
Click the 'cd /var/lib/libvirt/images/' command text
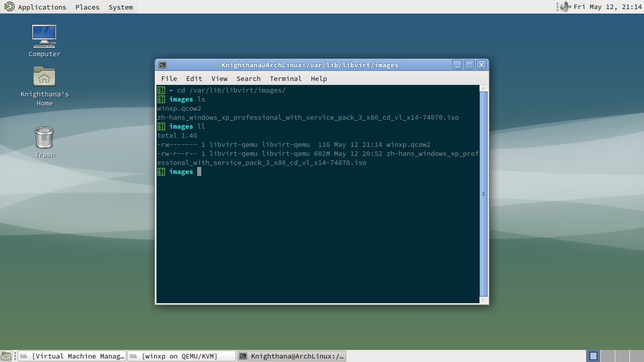(x=231, y=90)
